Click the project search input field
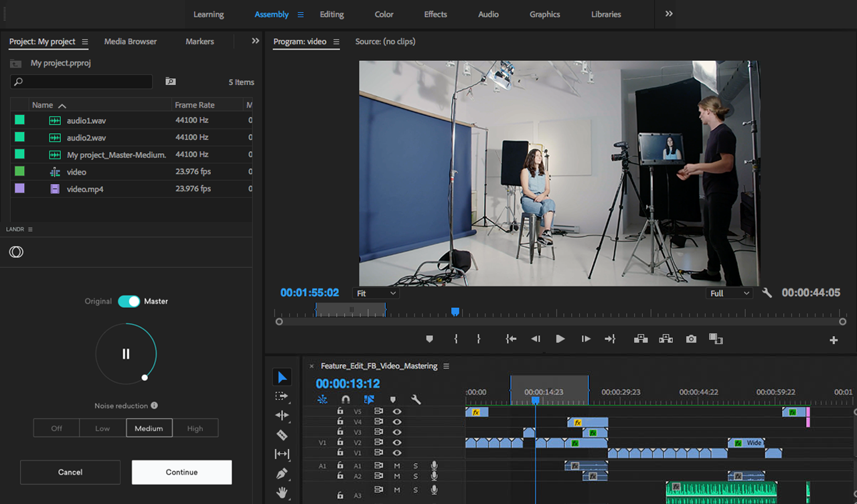The height and width of the screenshot is (504, 857). point(82,82)
